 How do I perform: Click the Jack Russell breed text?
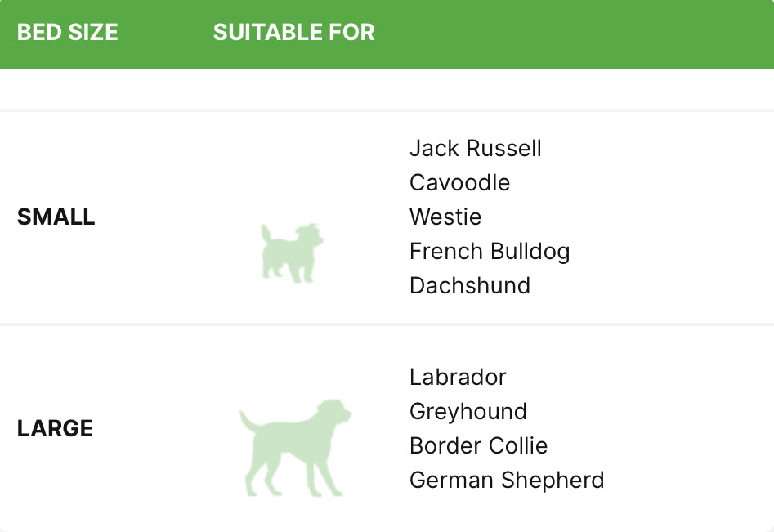click(x=476, y=149)
